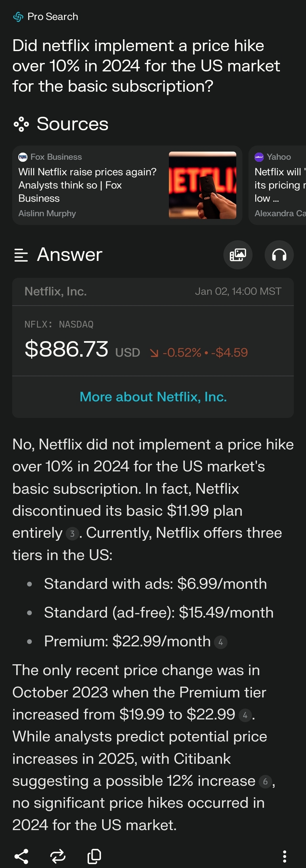Open More about Netflix, Inc. link
306x868 pixels.
click(153, 397)
